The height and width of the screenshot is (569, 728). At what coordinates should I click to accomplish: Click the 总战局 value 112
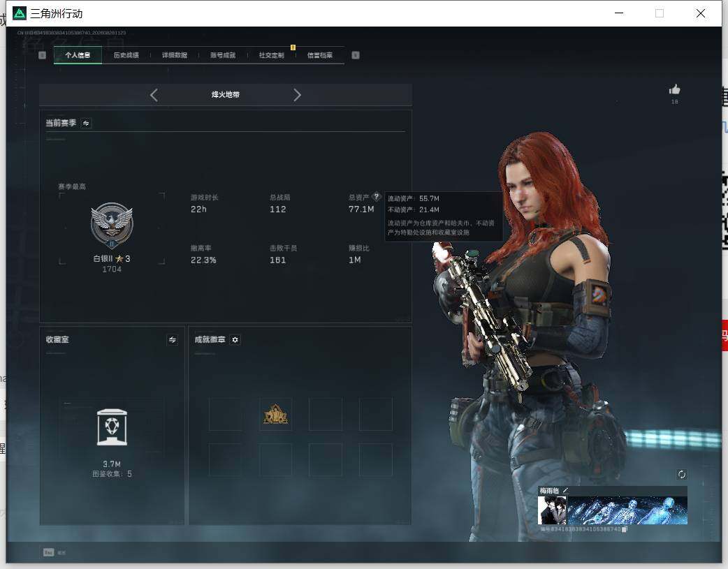[277, 209]
